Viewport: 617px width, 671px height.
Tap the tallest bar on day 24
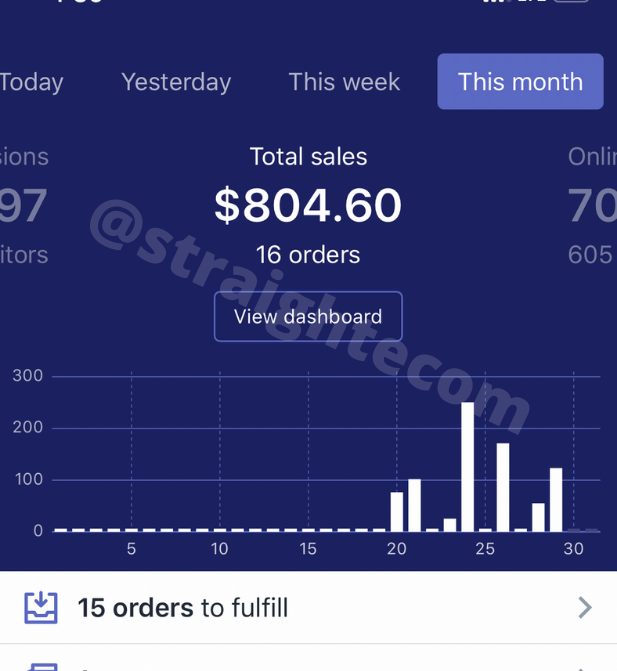pyautogui.click(x=467, y=466)
